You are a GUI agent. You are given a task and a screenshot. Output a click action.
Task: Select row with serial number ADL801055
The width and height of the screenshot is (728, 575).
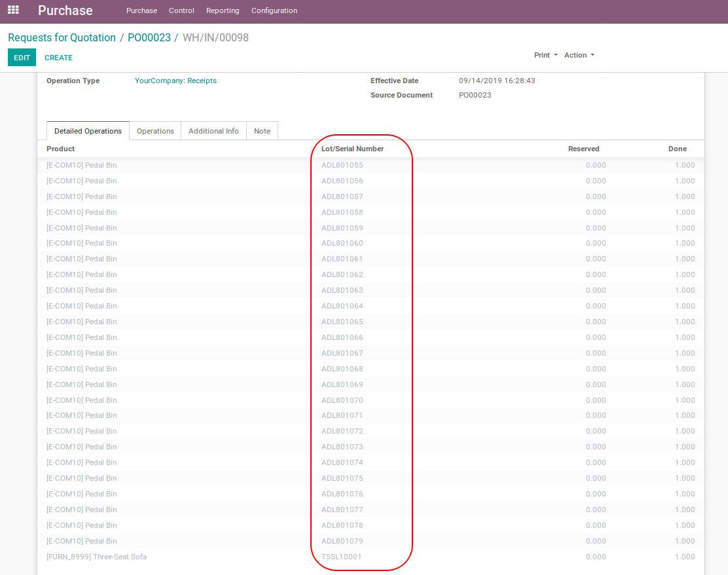pos(342,165)
